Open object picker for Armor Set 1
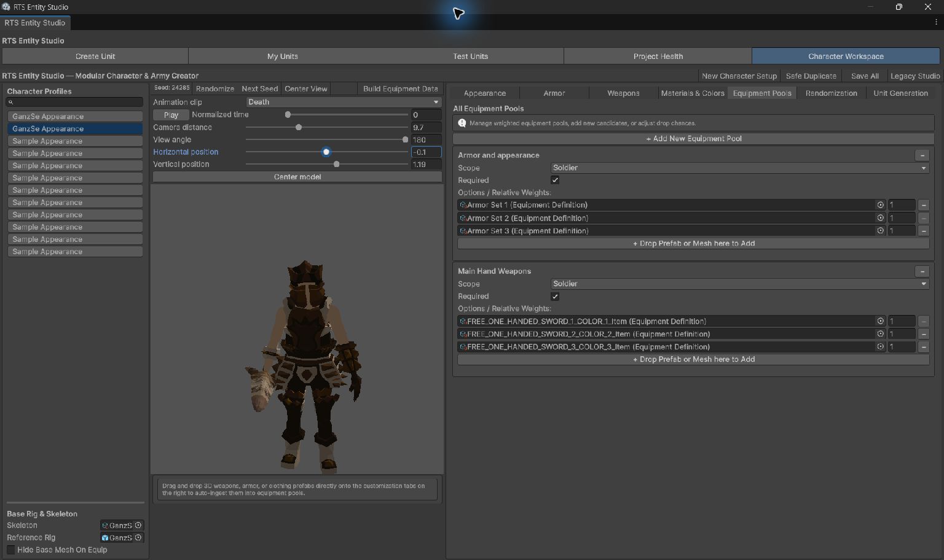944x560 pixels. click(x=880, y=205)
